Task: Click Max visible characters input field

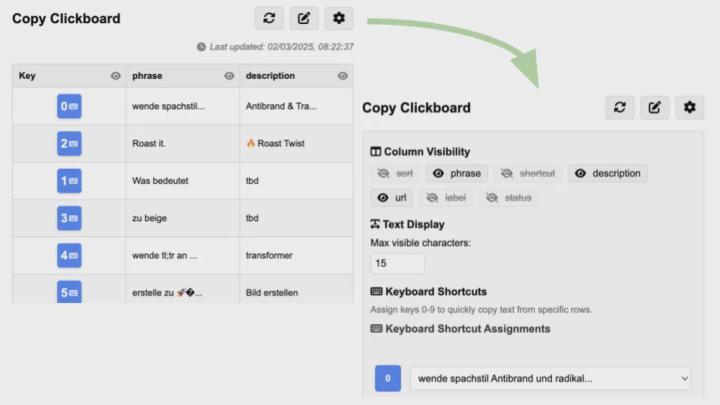Action: [398, 263]
